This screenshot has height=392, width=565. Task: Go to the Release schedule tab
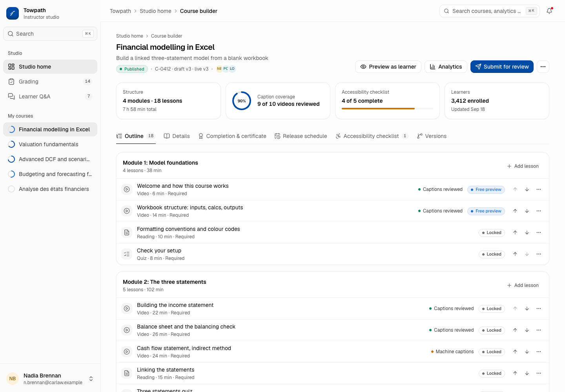coord(301,136)
